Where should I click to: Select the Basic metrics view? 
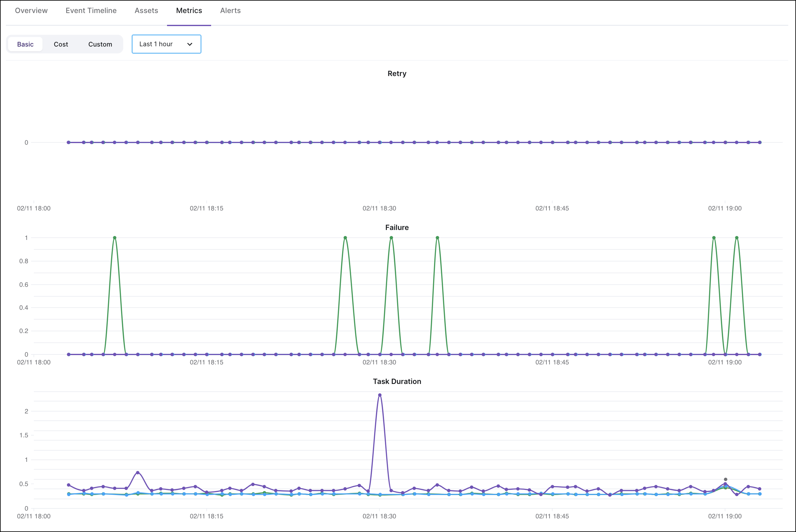click(x=25, y=44)
